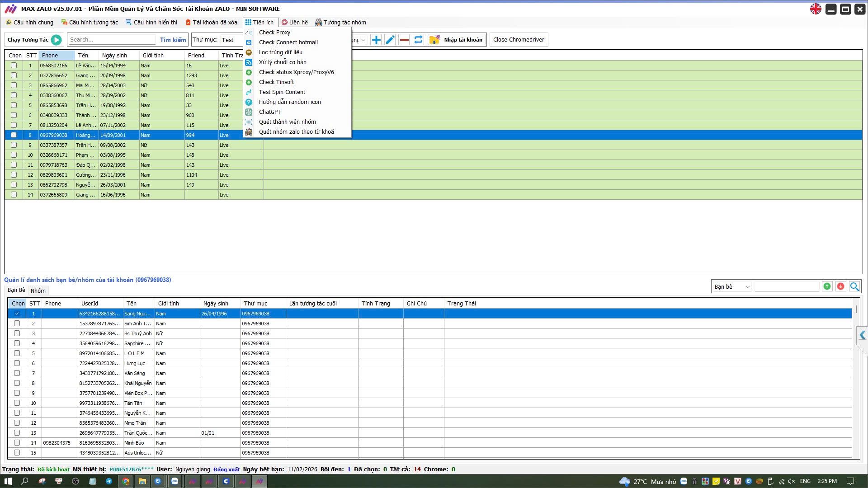This screenshot has width=868, height=488.
Task: Open ChatGPT from Tiện ích menu
Action: point(270,112)
